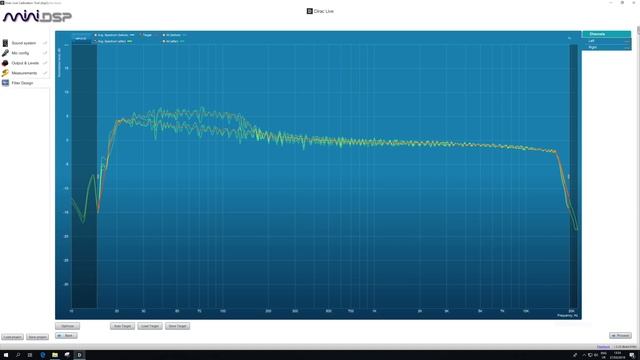
Task: Toggle the Target curve checkbox
Action: [140, 35]
